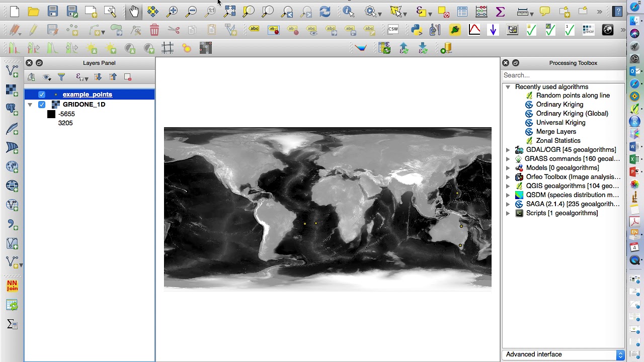Open an existing project folder icon
644x362 pixels.
click(33, 11)
